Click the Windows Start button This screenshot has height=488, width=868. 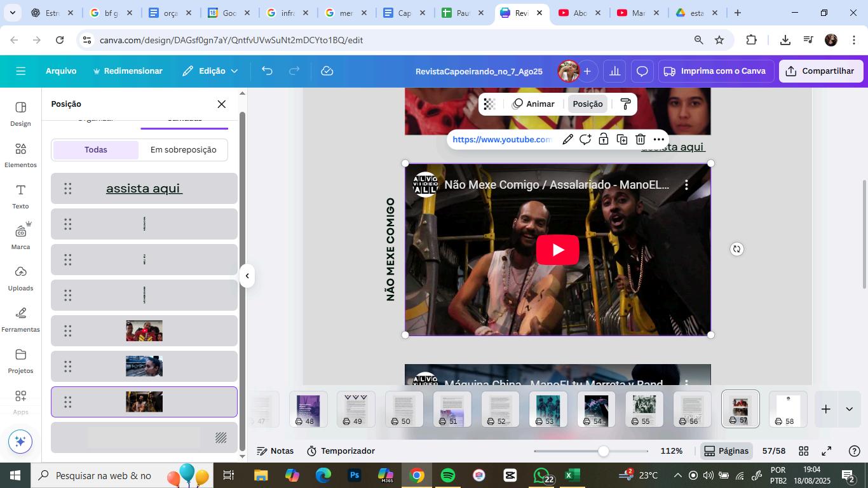point(15,475)
